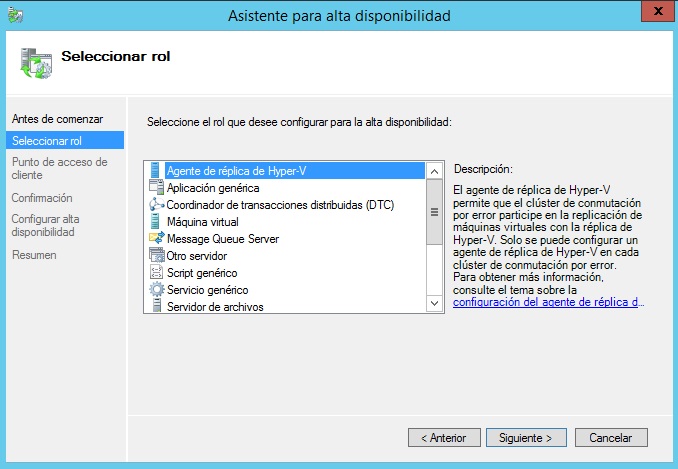The height and width of the screenshot is (469, 678).
Task: Select Otro servidor role
Action: (197, 256)
